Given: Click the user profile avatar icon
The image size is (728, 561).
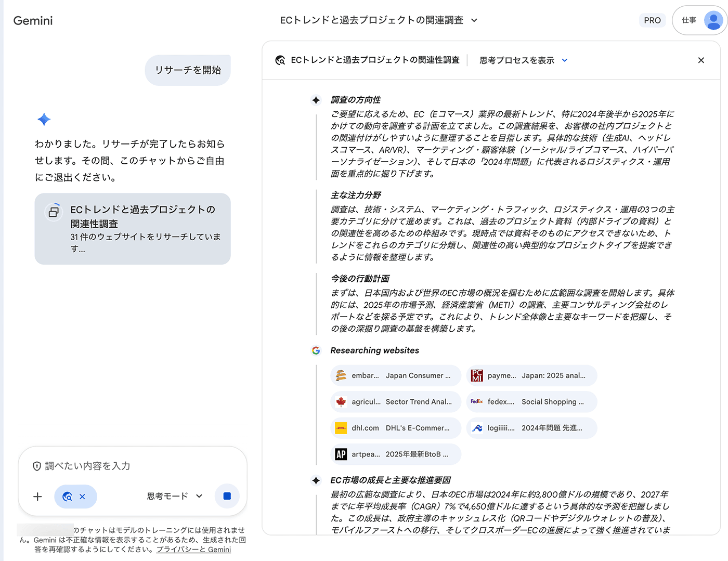Looking at the screenshot, I should tap(713, 20).
